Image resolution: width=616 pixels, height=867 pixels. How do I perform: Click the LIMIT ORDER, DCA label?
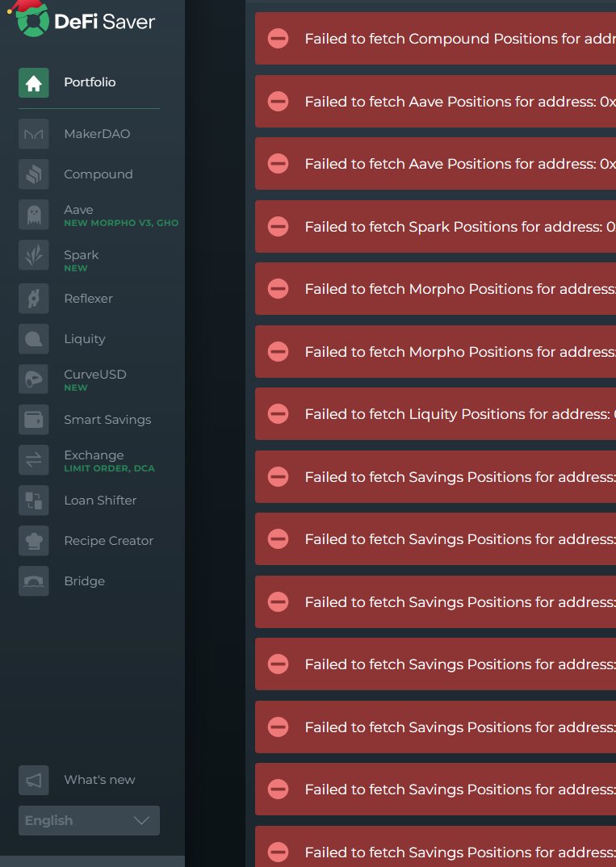point(109,468)
